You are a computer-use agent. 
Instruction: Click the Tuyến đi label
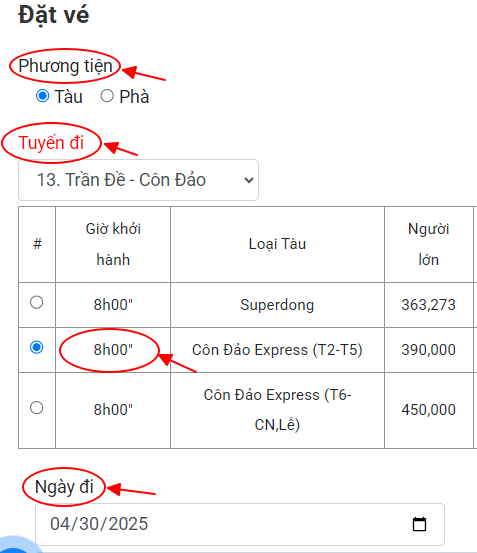51,143
